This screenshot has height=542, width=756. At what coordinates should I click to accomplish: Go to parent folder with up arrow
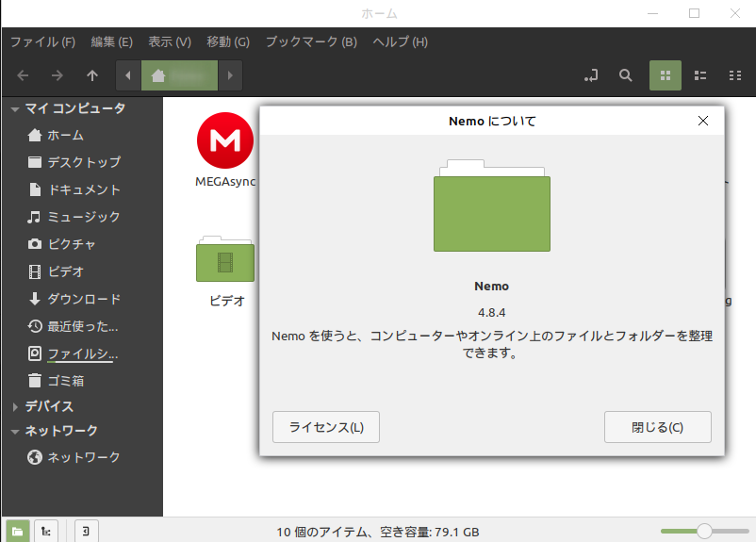[x=92, y=75]
